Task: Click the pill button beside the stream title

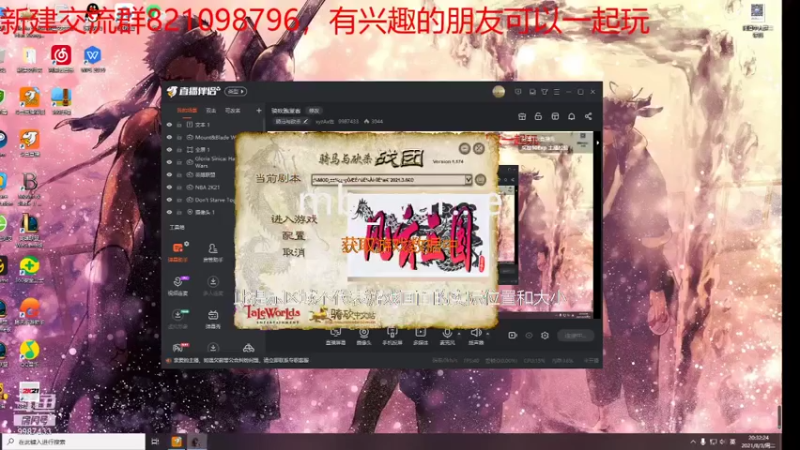Action: point(314,111)
